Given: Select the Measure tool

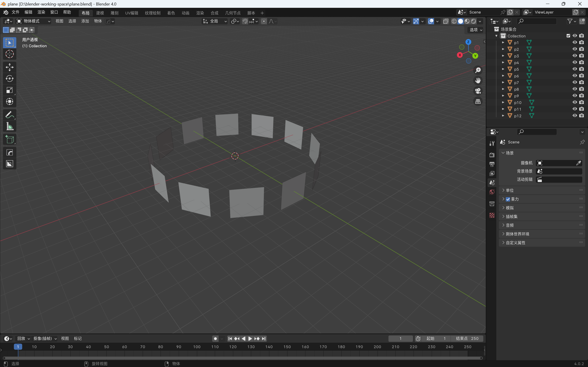Looking at the screenshot, I should pyautogui.click(x=9, y=126).
